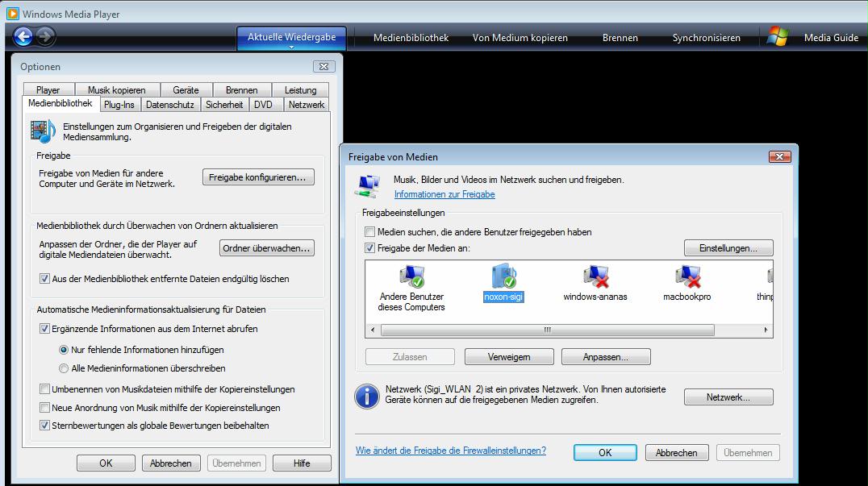Select the macbookpro device icon

[687, 276]
